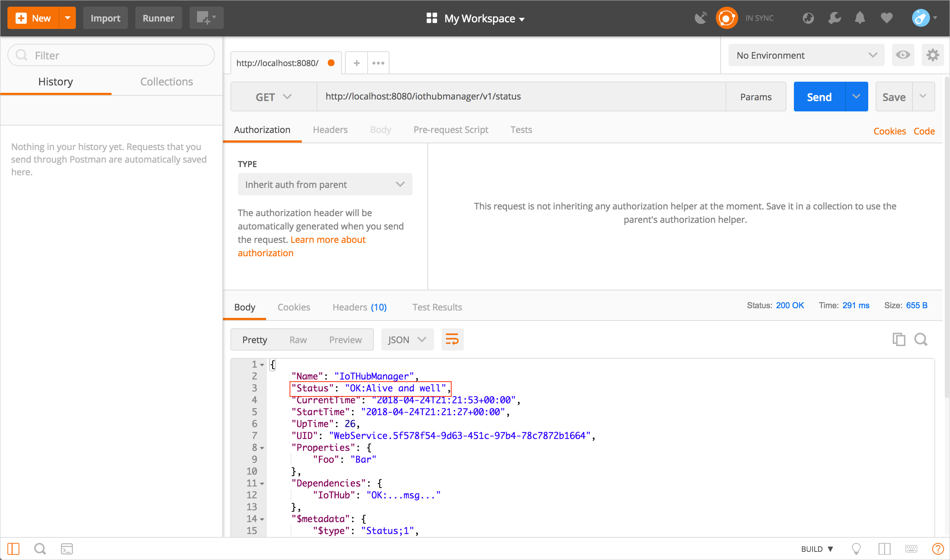Open the New button dropdown arrow

pyautogui.click(x=68, y=18)
